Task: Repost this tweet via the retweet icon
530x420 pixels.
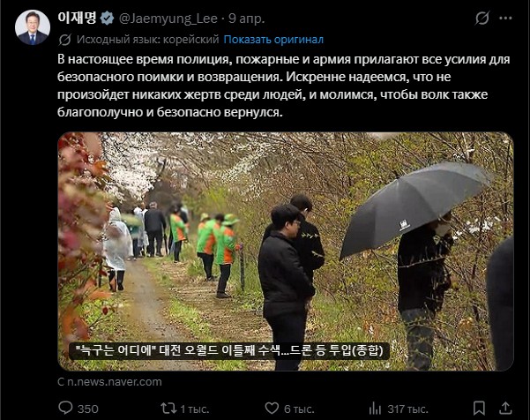Action: [x=168, y=409]
